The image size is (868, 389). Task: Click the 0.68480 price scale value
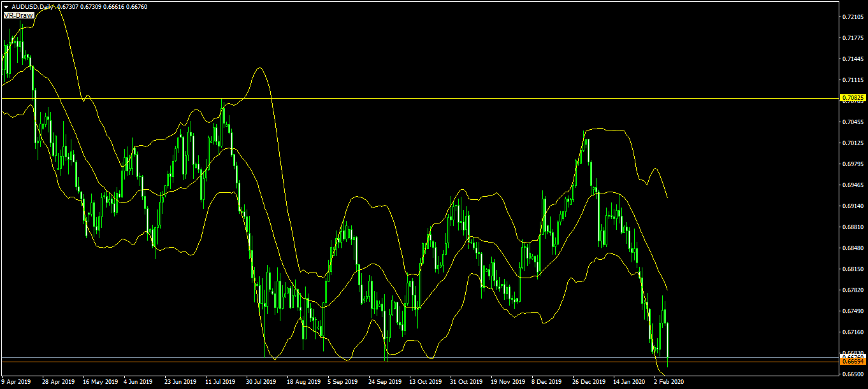click(x=853, y=248)
